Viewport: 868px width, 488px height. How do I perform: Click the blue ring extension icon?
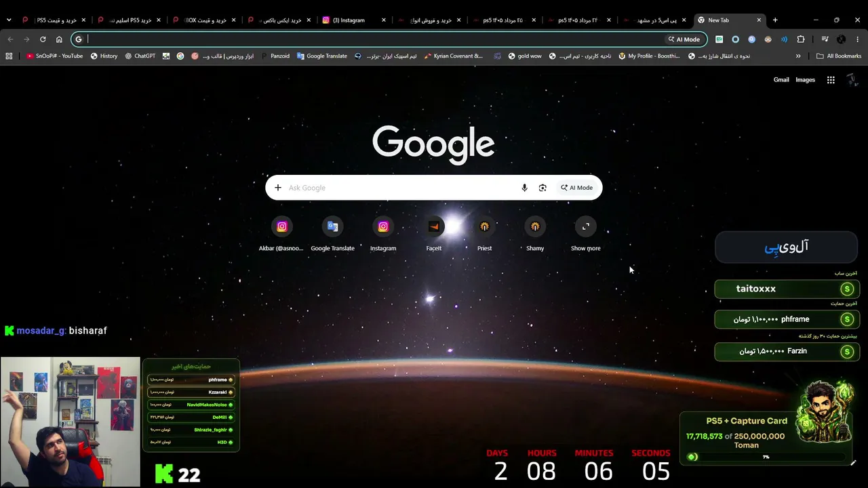click(735, 39)
